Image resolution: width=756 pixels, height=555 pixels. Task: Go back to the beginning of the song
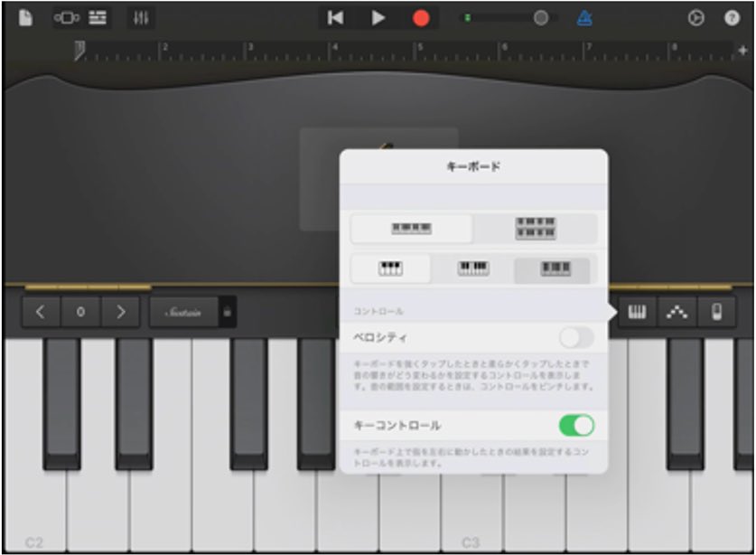336,18
